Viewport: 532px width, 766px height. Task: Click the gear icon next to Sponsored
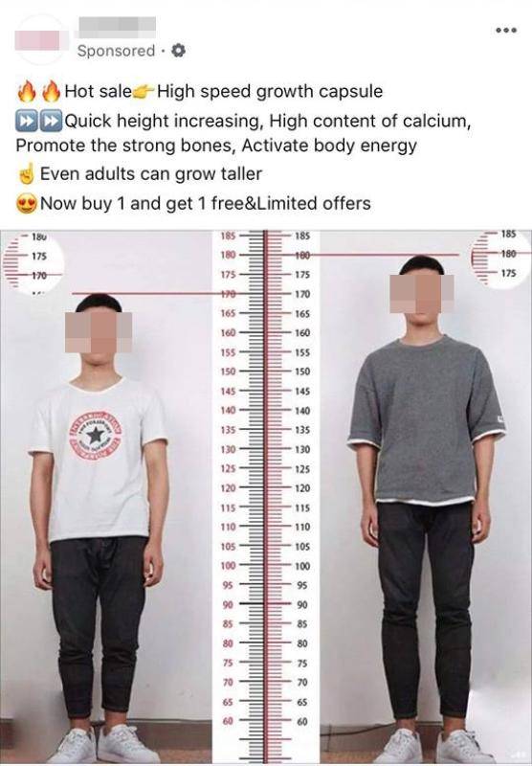(179, 51)
